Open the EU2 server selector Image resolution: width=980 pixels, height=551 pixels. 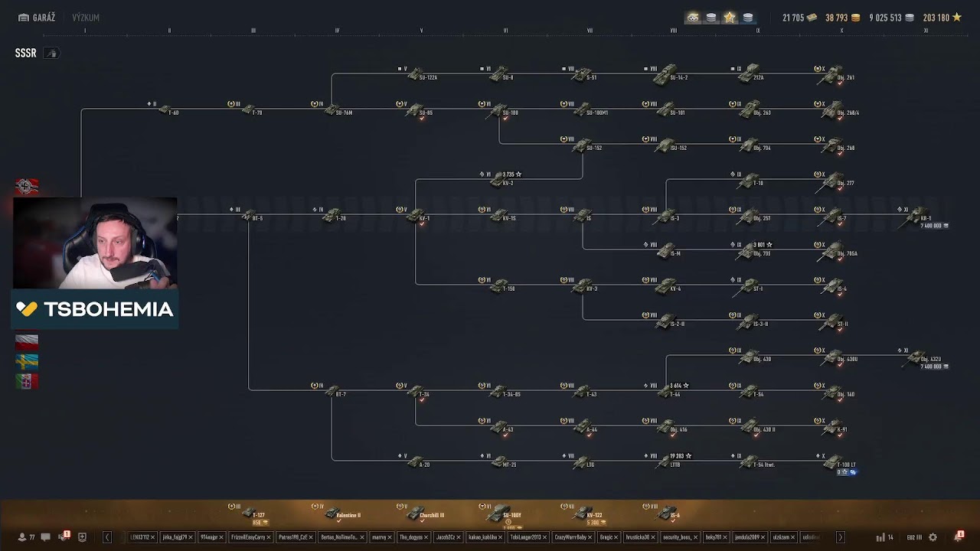[914, 537]
